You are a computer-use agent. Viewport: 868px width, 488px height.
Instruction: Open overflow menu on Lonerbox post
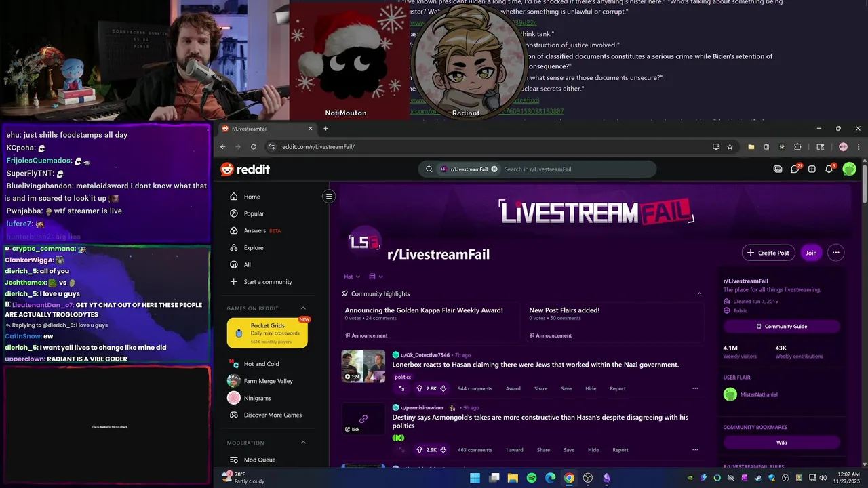click(695, 388)
